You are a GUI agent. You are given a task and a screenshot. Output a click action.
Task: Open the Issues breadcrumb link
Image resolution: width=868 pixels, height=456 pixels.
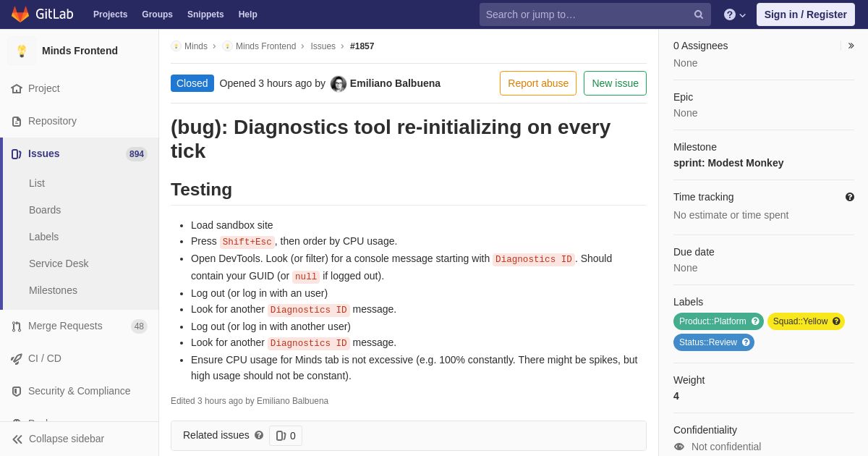coord(323,46)
